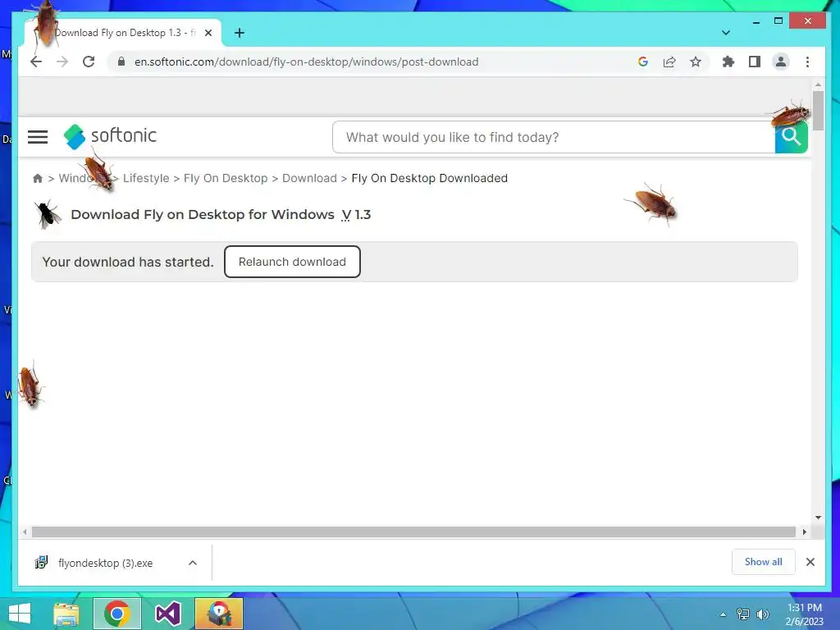
Task: Reload the current page
Action: point(89,62)
